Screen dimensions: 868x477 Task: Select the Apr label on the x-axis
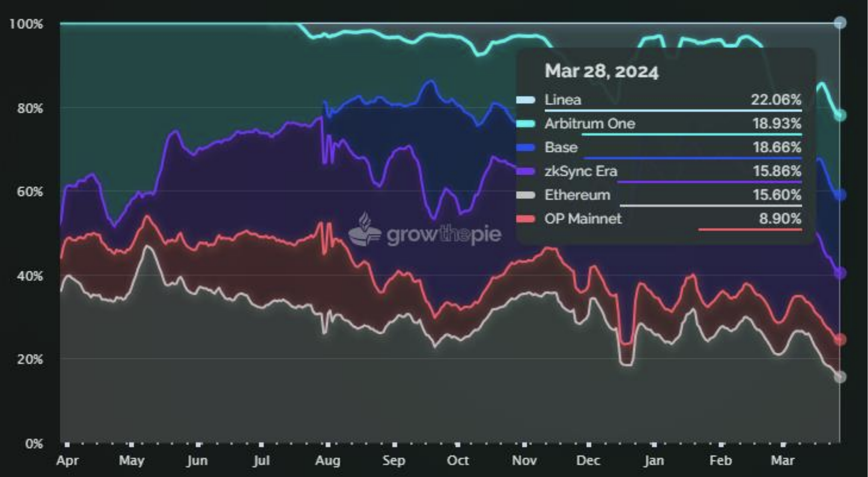tap(68, 461)
